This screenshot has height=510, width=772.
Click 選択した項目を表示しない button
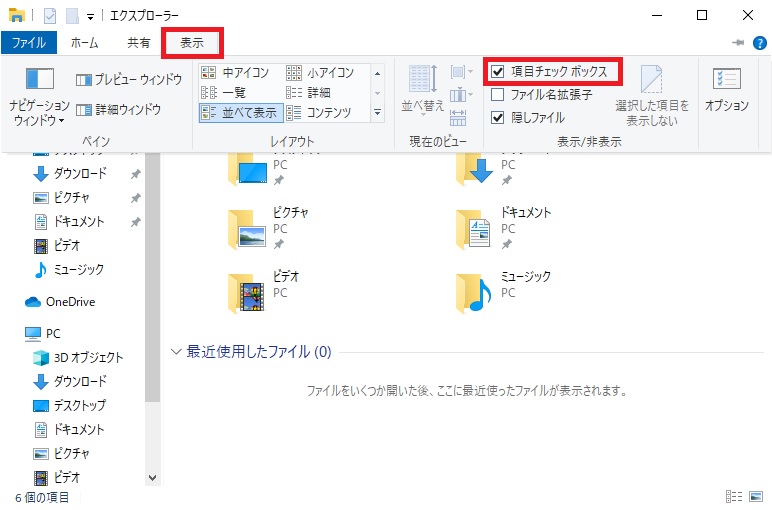coord(651,96)
